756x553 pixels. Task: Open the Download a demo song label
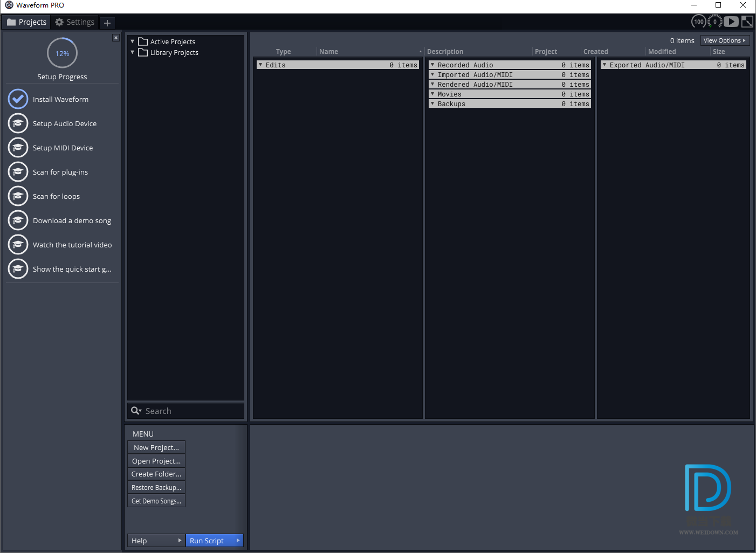(72, 220)
